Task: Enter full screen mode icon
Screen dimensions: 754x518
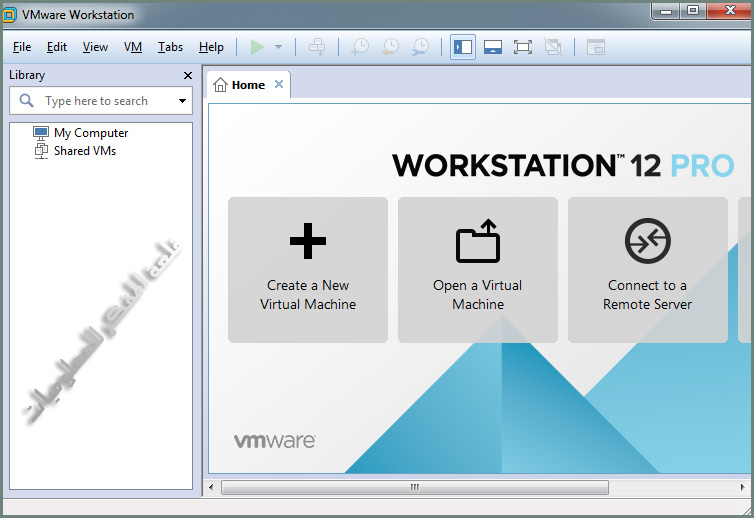Action: tap(523, 47)
